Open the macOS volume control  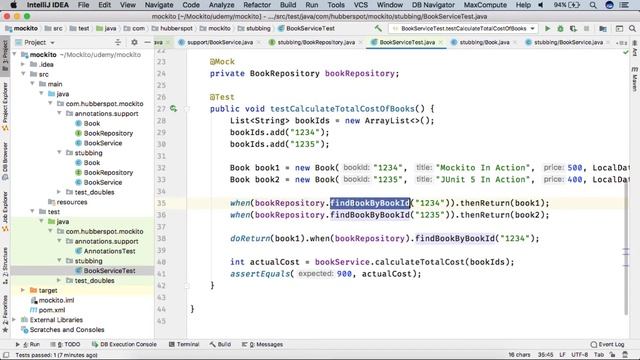[541, 5]
